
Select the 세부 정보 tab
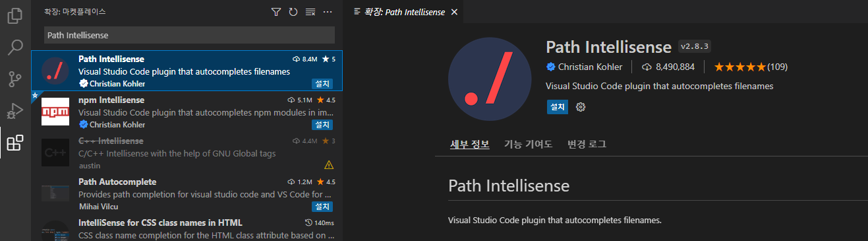[470, 144]
